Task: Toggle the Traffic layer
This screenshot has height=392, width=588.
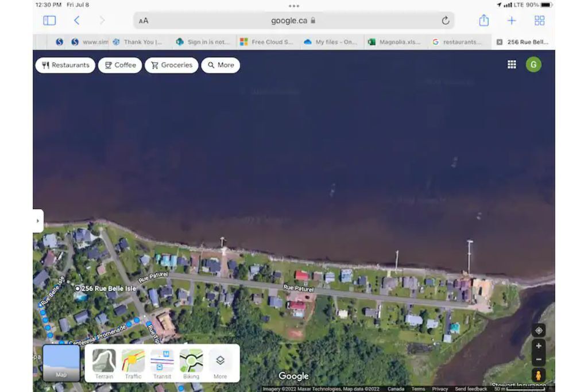Action: 133,364
